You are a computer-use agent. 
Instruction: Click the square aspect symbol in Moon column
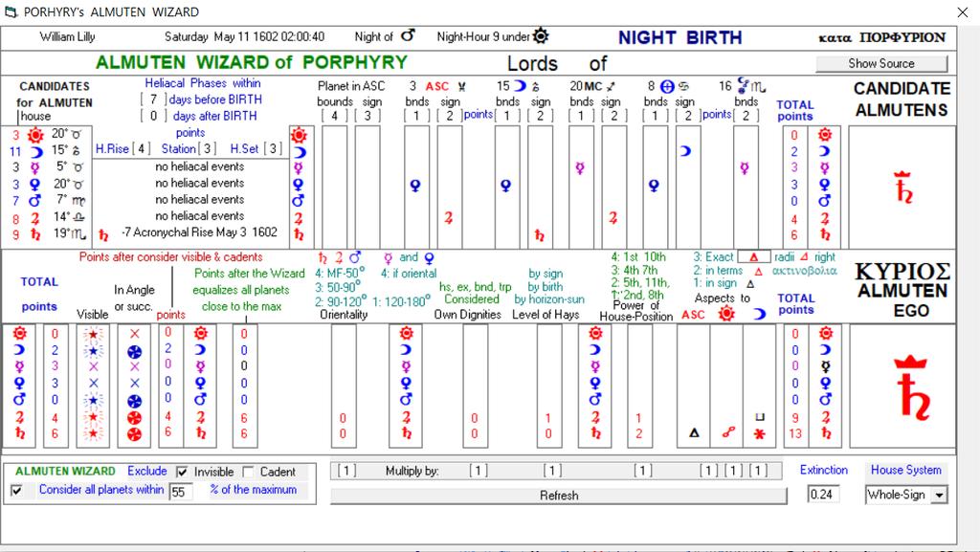pyautogui.click(x=759, y=417)
